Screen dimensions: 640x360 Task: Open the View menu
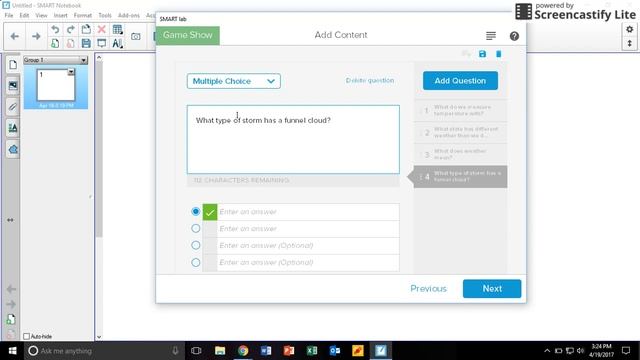point(41,15)
